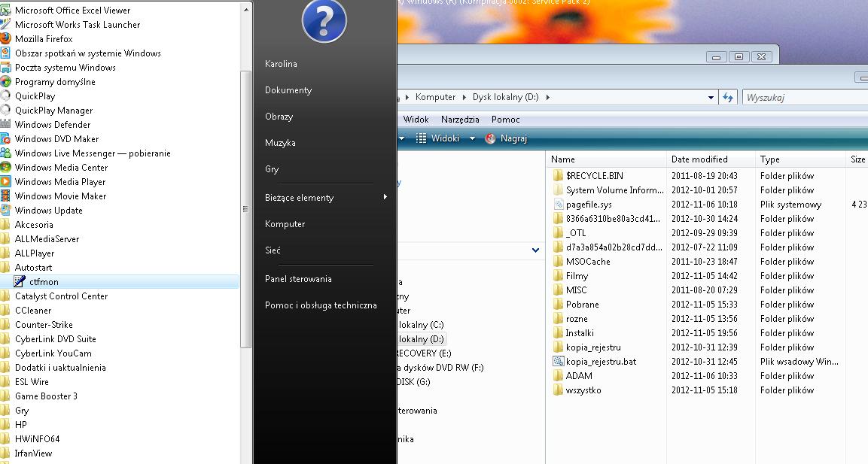Select the Instalki folder
The height and width of the screenshot is (464, 868).
[x=580, y=333]
